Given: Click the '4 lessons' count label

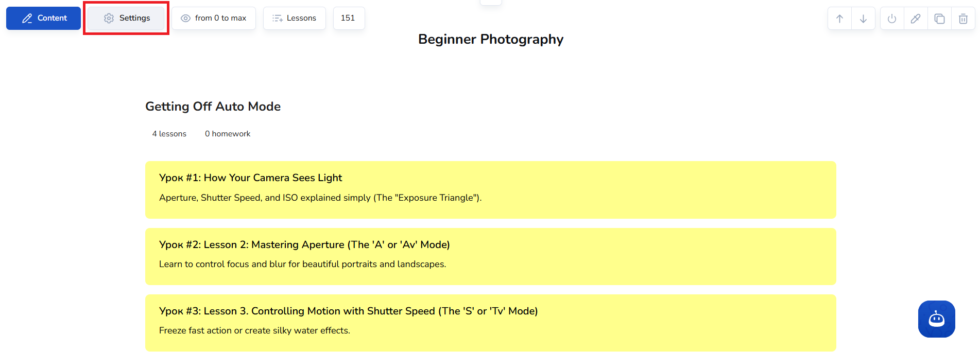Looking at the screenshot, I should (x=169, y=134).
